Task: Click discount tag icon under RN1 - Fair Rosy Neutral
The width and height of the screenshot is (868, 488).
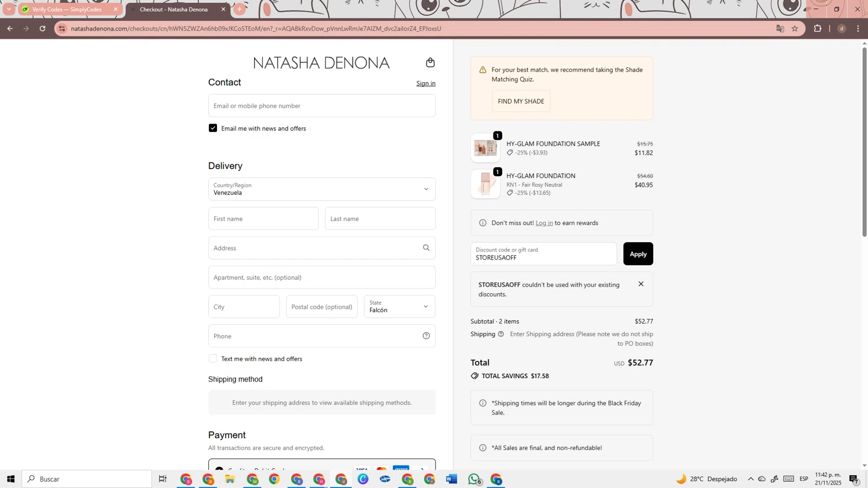Action: (510, 193)
